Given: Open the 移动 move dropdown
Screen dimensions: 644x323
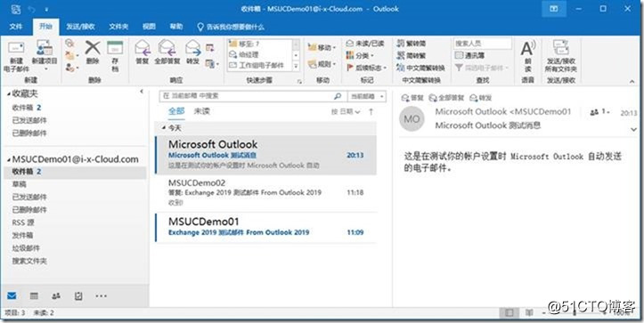Looking at the screenshot, I should point(322,48).
